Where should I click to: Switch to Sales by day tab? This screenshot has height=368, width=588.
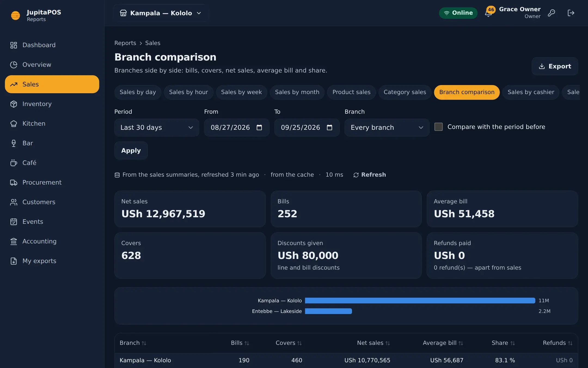[138, 92]
